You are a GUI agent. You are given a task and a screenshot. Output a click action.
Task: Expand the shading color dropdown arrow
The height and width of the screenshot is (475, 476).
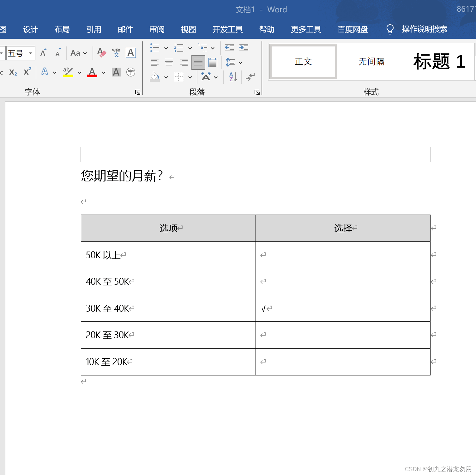[x=166, y=77]
